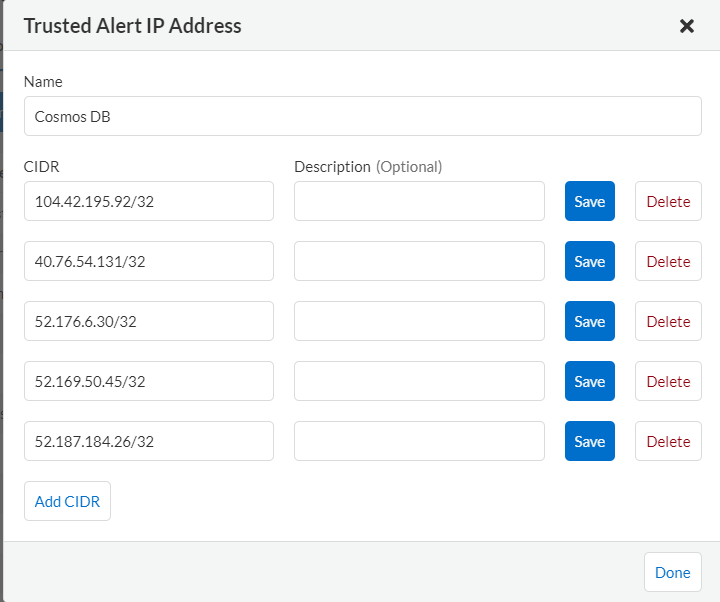Click the CIDR field with 52.169.50.45/32
Image resolution: width=720 pixels, height=602 pixels.
149,381
